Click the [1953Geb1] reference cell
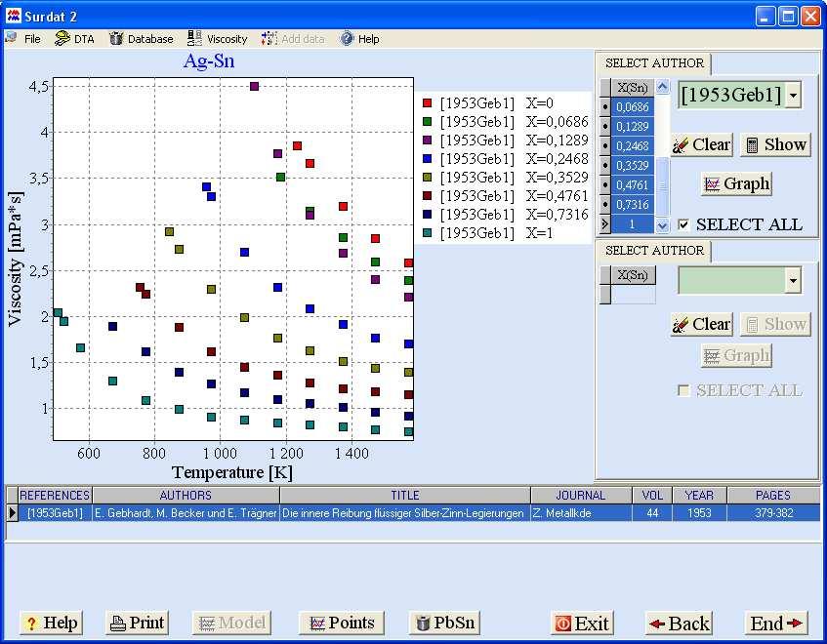 55,513
